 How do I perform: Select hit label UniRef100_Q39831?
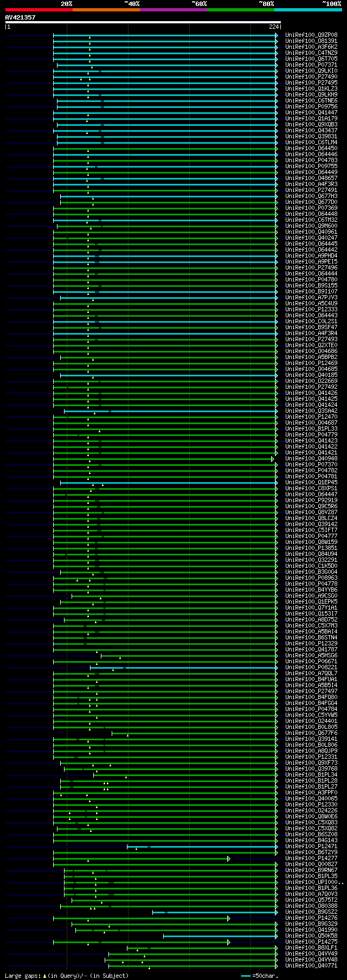coord(311,137)
